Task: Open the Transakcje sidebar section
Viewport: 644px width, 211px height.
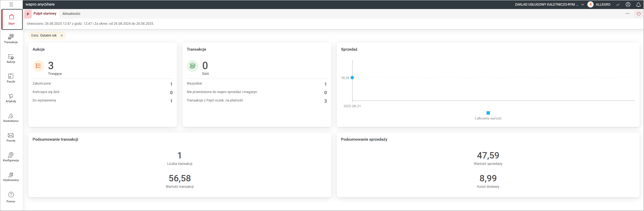Action: coord(11,39)
